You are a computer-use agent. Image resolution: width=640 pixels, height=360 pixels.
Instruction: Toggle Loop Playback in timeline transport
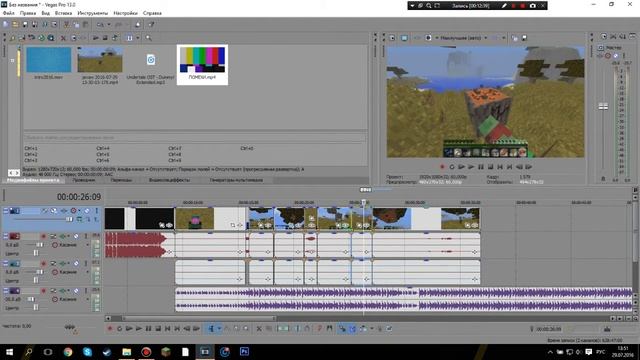120,329
